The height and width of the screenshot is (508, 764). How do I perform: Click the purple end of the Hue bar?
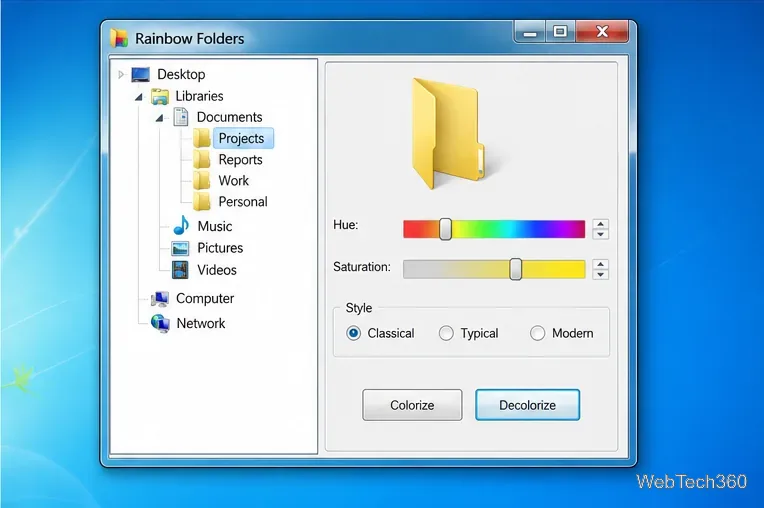coord(573,229)
